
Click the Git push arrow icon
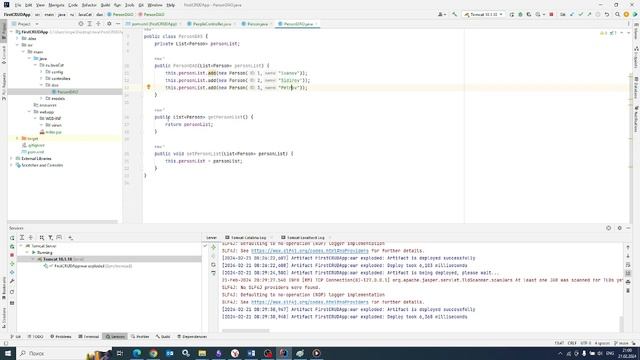(589, 15)
